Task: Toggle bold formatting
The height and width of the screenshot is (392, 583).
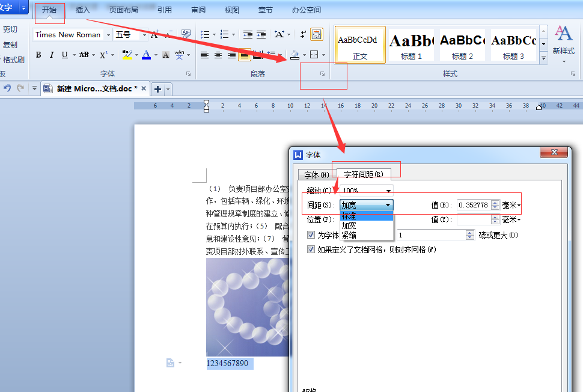Action: point(38,55)
